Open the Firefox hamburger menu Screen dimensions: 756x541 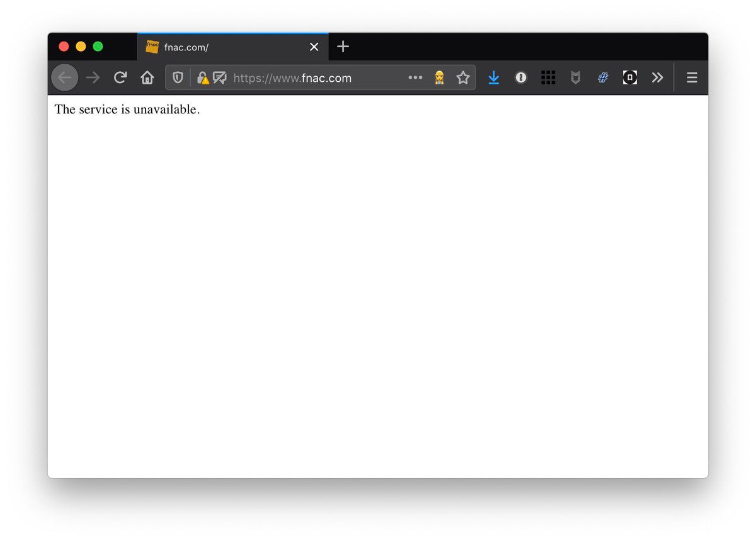692,77
